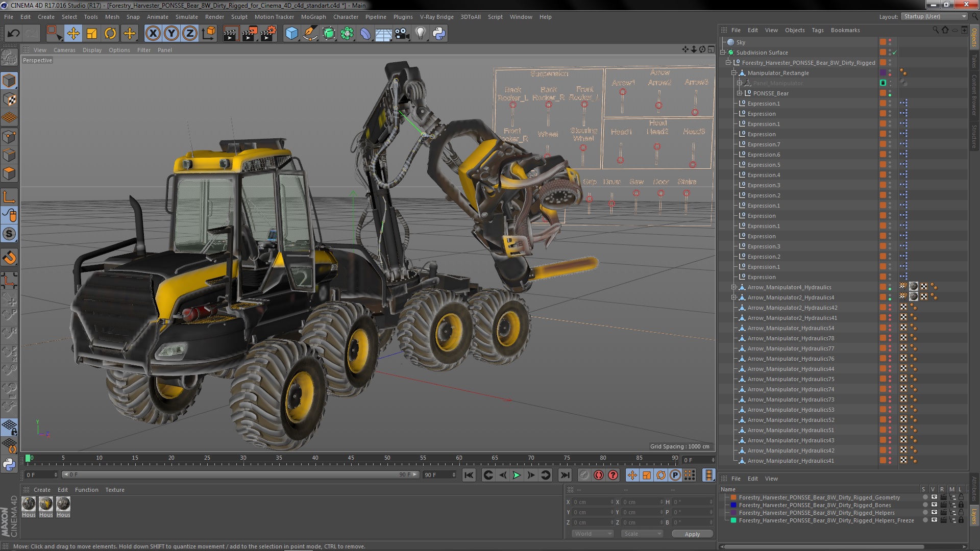This screenshot has height=551, width=980.
Task: Click the Bend deformer icon
Action: (365, 34)
